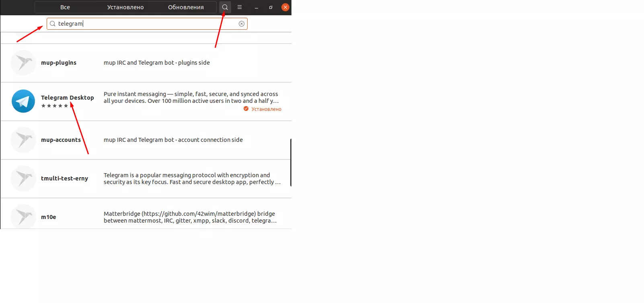Clear the search field text

click(x=242, y=24)
